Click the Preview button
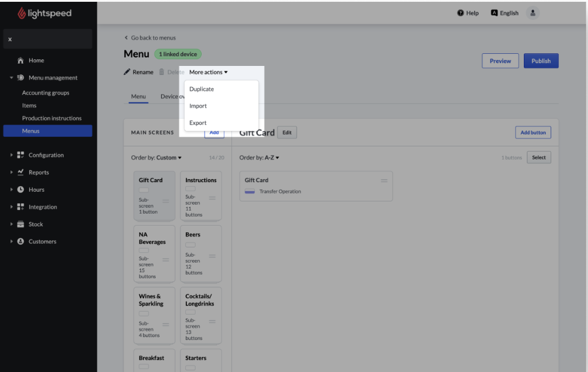This screenshot has height=372, width=588. coord(500,60)
